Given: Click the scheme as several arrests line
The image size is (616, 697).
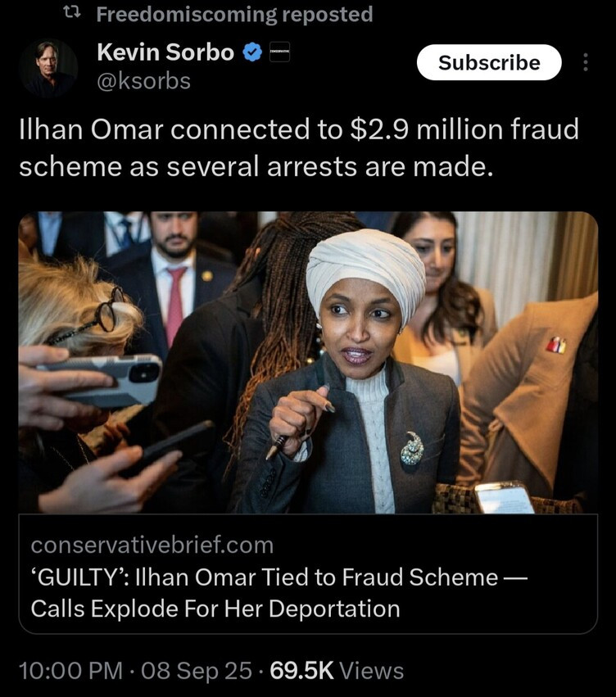Looking at the screenshot, I should pos(256,167).
